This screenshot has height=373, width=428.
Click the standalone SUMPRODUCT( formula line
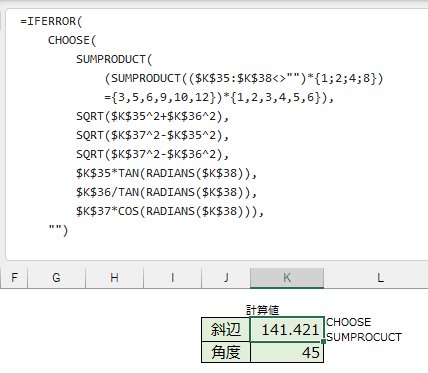pos(114,59)
